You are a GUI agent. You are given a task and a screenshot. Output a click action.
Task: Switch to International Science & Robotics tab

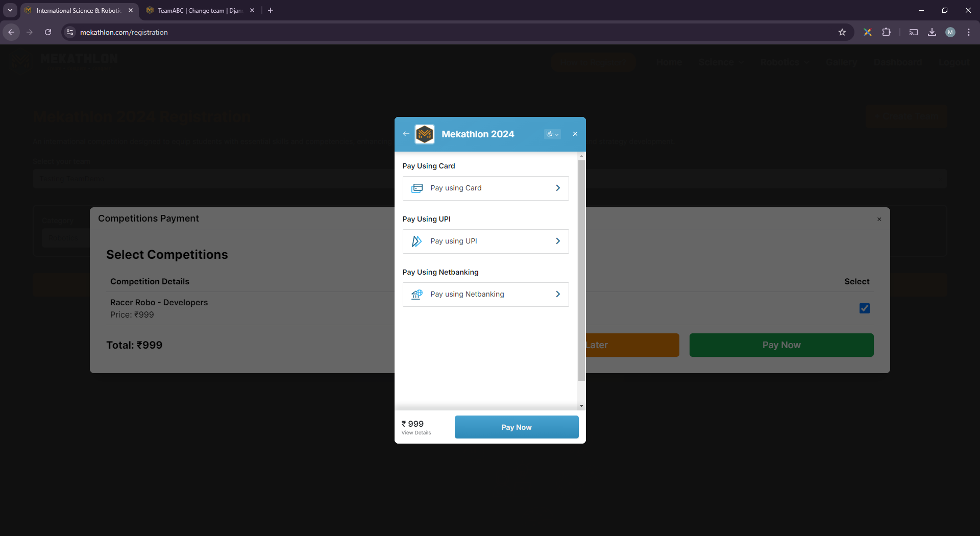(x=79, y=10)
